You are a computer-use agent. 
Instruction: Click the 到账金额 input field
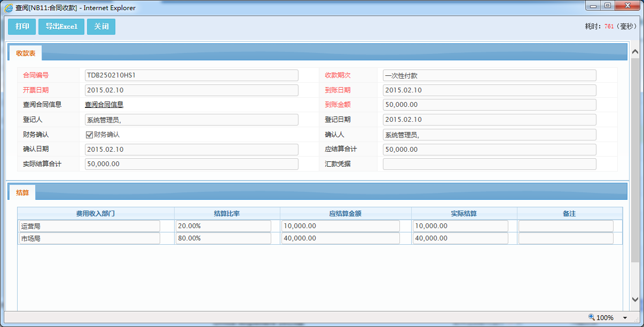tap(490, 105)
